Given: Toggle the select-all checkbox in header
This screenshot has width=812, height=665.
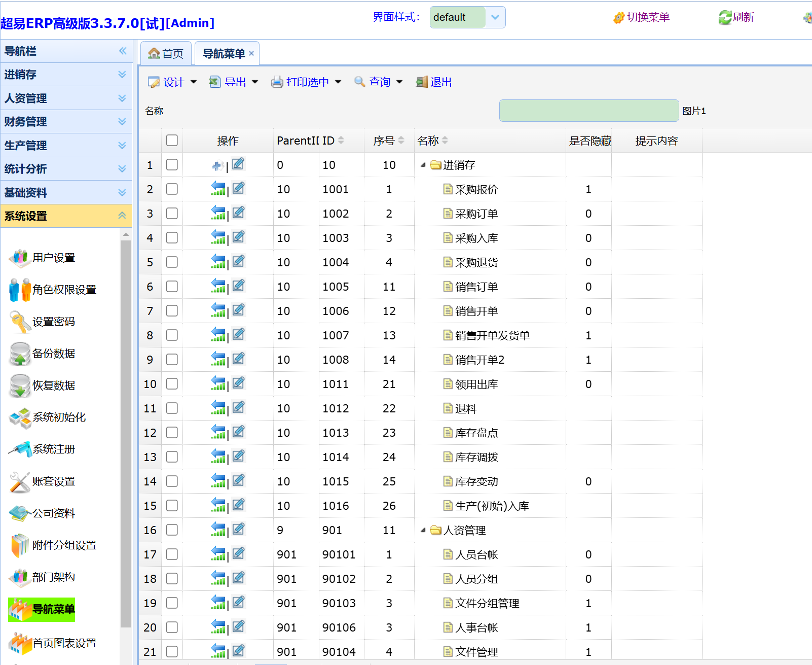Looking at the screenshot, I should pyautogui.click(x=172, y=141).
